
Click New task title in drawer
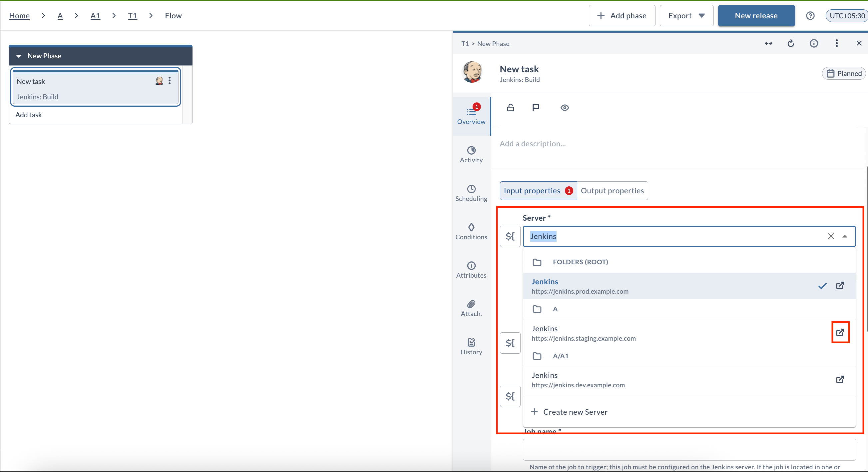[519, 69]
